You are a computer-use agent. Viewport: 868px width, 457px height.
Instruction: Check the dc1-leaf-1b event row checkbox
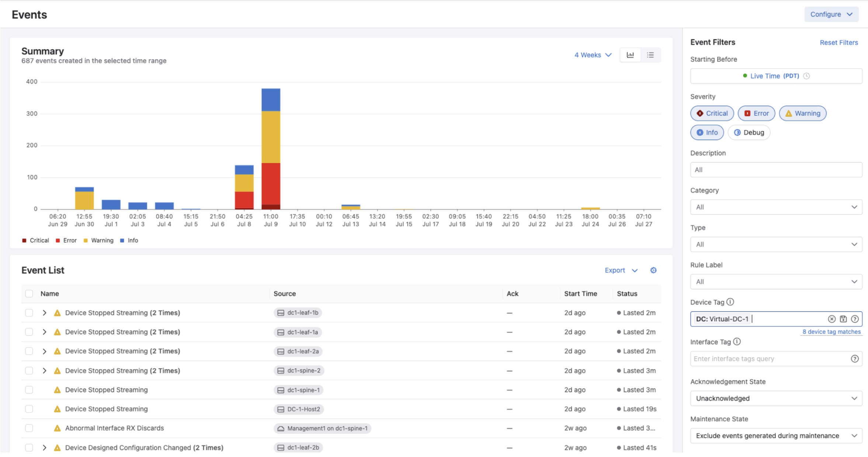coord(29,313)
